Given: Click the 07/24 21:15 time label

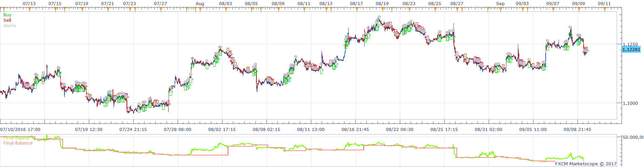Looking at the screenshot, I should click(x=133, y=130).
